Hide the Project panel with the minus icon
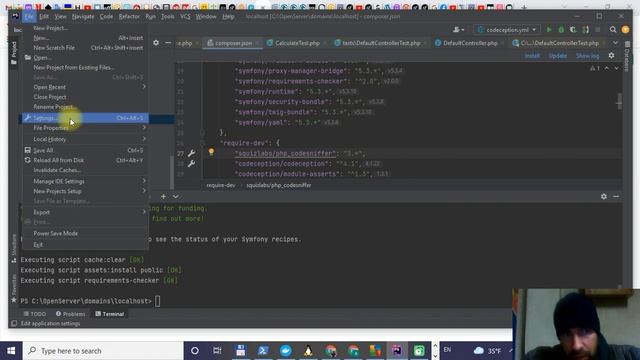Viewport: 640px width, 360px height. click(x=168, y=42)
